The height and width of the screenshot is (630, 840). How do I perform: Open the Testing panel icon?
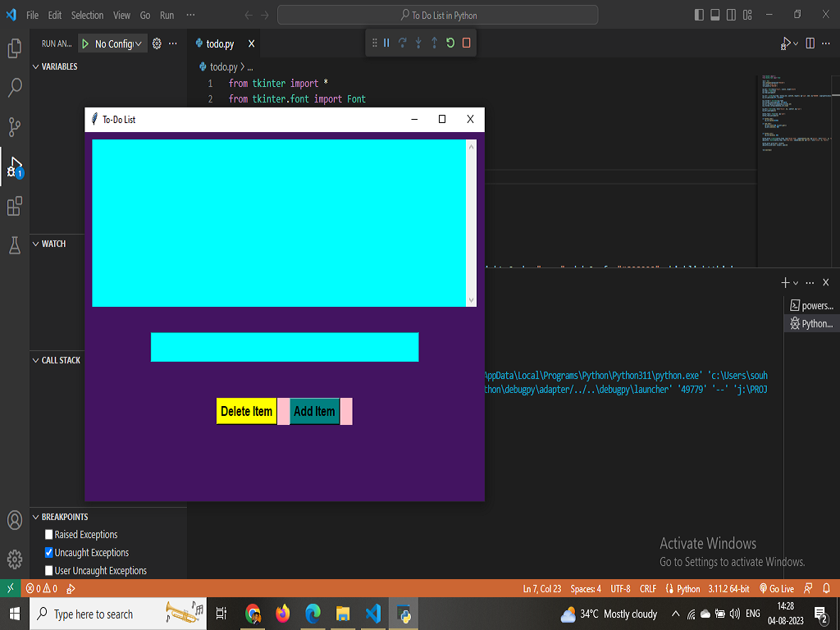tap(14, 246)
